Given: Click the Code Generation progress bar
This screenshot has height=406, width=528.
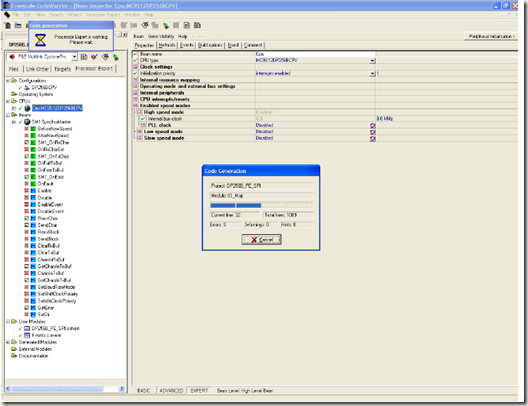Looking at the screenshot, I should pyautogui.click(x=261, y=205).
